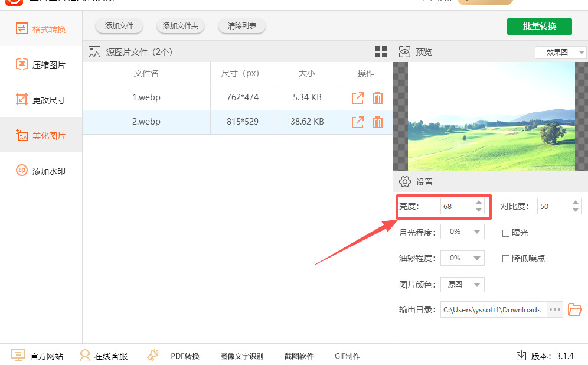Open the PDF转换 tool link
Screen dimensions: 588x365
185,356
